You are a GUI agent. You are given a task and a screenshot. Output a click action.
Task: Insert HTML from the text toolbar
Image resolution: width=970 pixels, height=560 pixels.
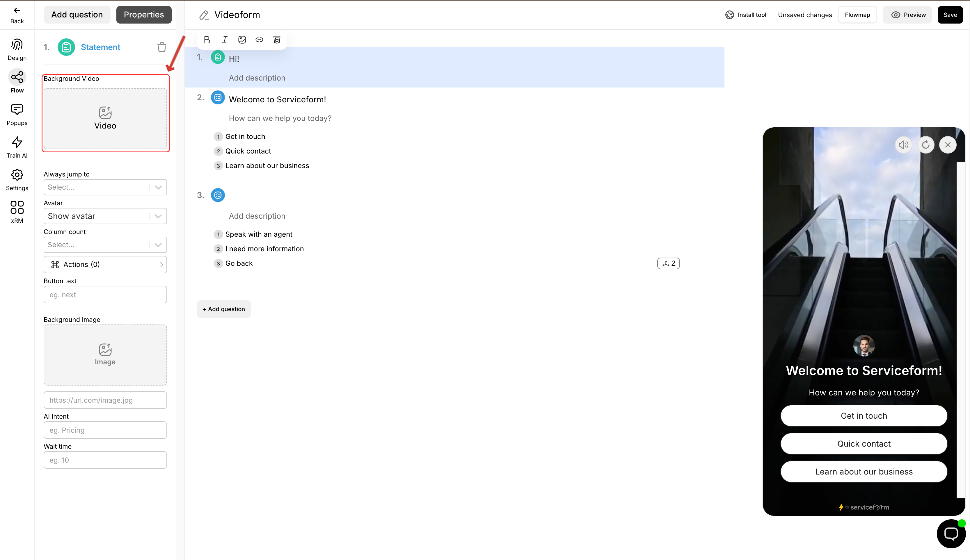point(277,40)
